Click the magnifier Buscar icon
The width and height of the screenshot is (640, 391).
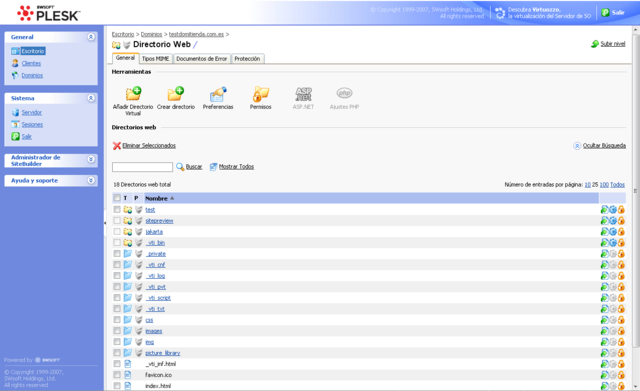[180, 167]
